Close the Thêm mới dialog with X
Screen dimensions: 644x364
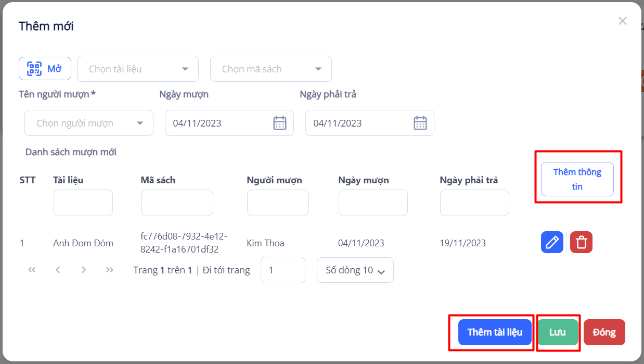coord(622,21)
